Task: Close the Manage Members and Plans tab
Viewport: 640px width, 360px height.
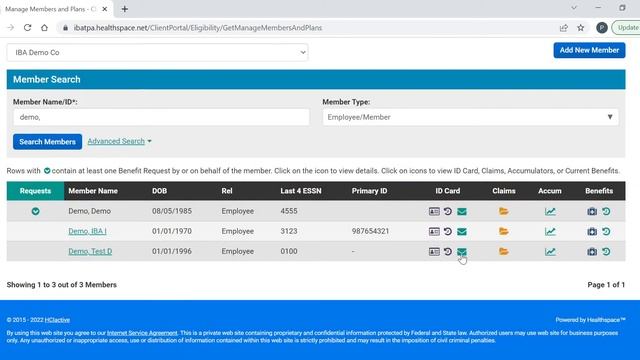Action: pos(104,9)
